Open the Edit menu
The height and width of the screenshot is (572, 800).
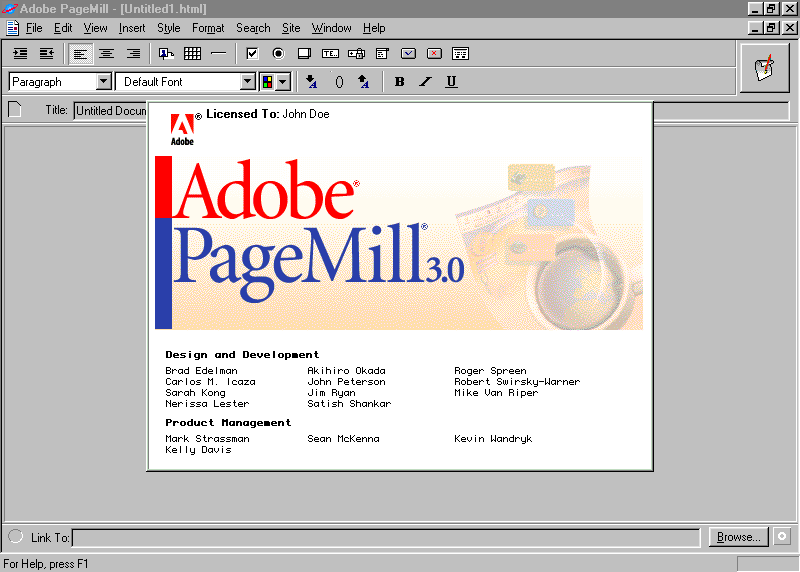click(63, 28)
